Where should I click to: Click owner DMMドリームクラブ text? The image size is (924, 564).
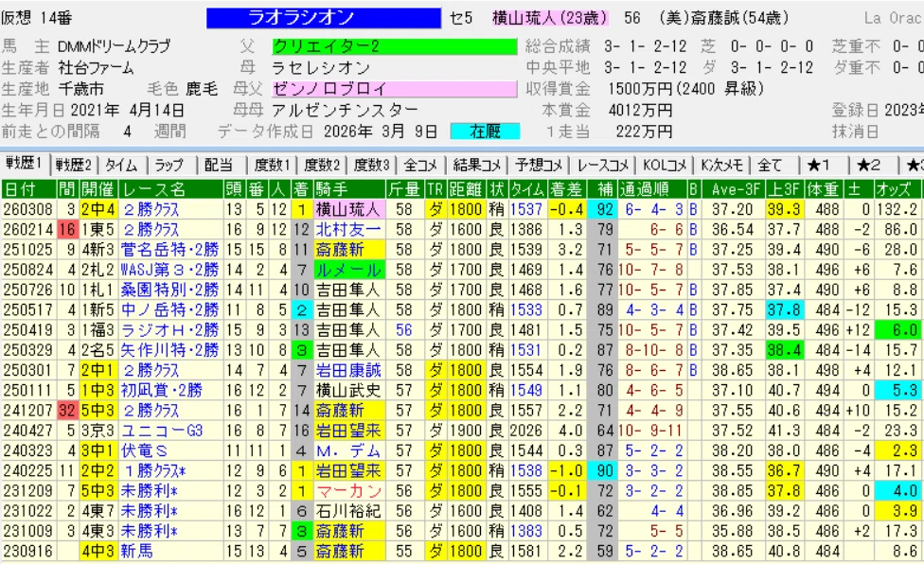(115, 46)
